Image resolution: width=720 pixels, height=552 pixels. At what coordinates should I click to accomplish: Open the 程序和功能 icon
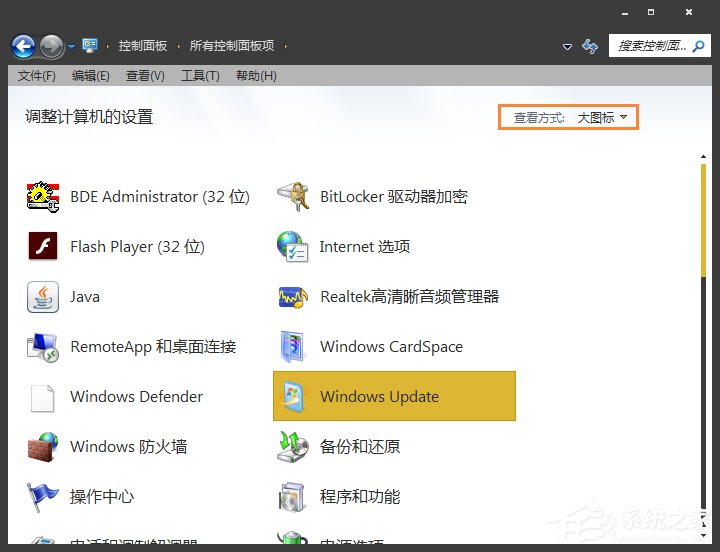(292, 497)
